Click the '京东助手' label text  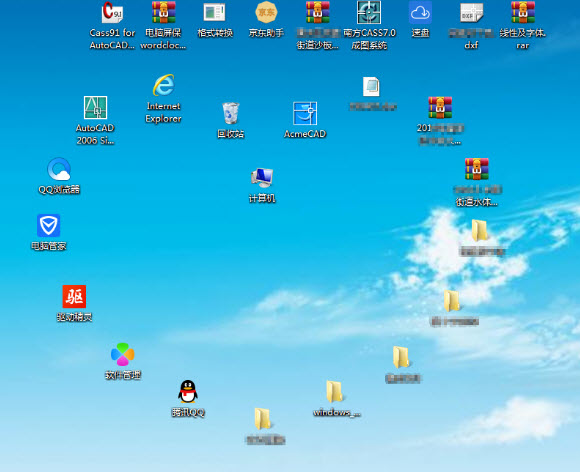[x=266, y=33]
